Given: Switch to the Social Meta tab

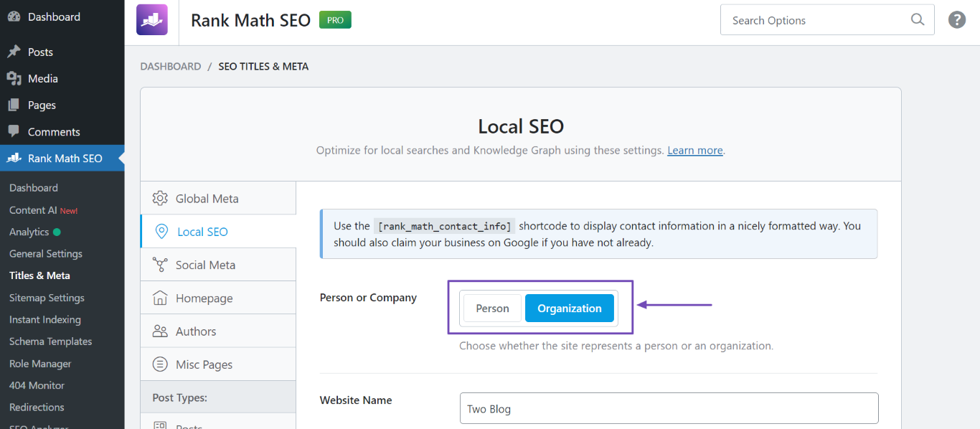Looking at the screenshot, I should (x=218, y=265).
